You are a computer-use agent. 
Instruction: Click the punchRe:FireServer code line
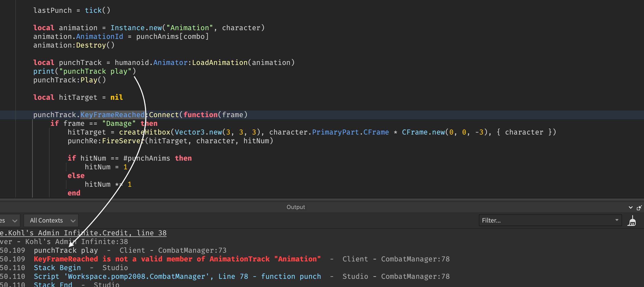click(x=170, y=141)
